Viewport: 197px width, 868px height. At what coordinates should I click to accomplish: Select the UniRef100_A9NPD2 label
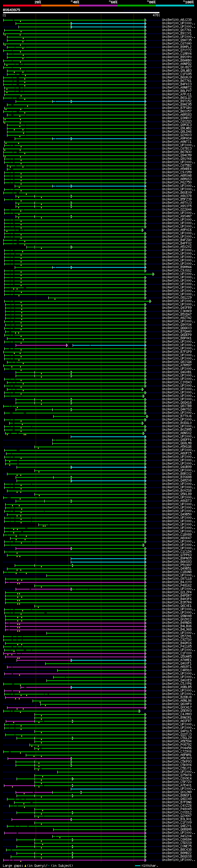pos(177,64)
